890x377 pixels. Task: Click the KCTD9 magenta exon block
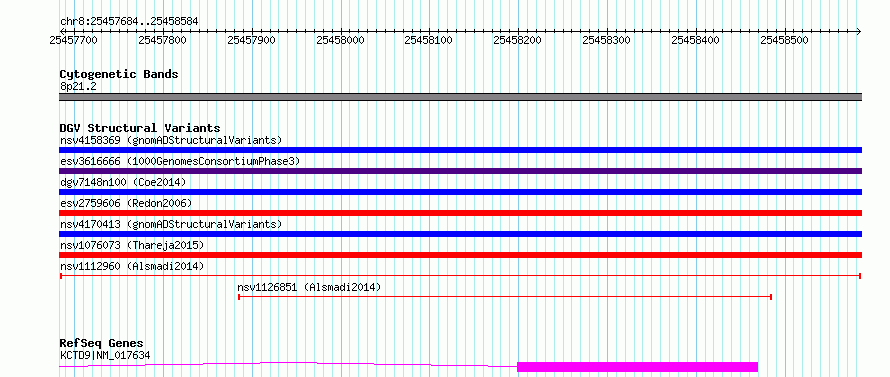click(x=637, y=367)
